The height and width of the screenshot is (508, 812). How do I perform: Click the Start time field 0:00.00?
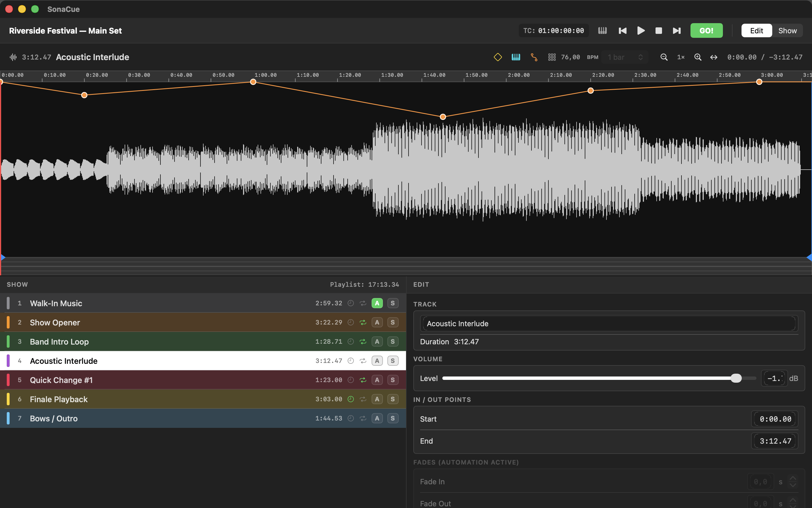point(775,419)
